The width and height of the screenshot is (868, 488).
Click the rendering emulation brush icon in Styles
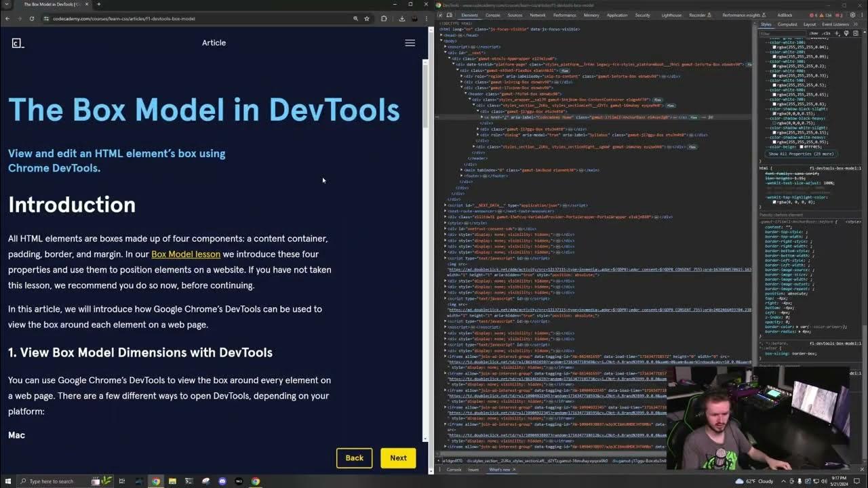coord(846,33)
